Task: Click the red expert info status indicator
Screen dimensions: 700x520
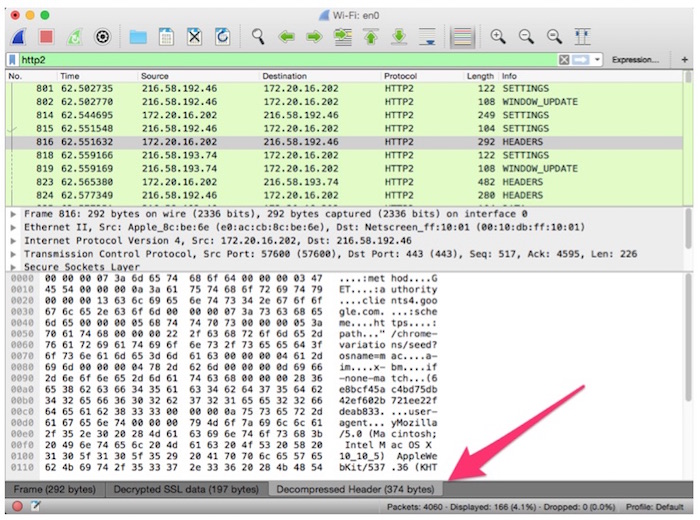Action: pyautogui.click(x=17, y=506)
